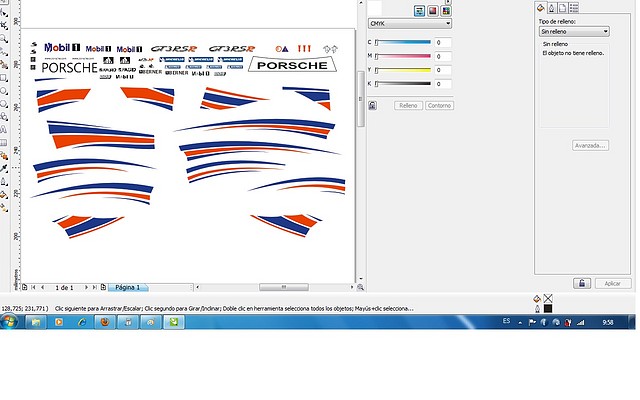This screenshot has height=400, width=640.
Task: Add a page before using left page icon
Action: point(24,287)
